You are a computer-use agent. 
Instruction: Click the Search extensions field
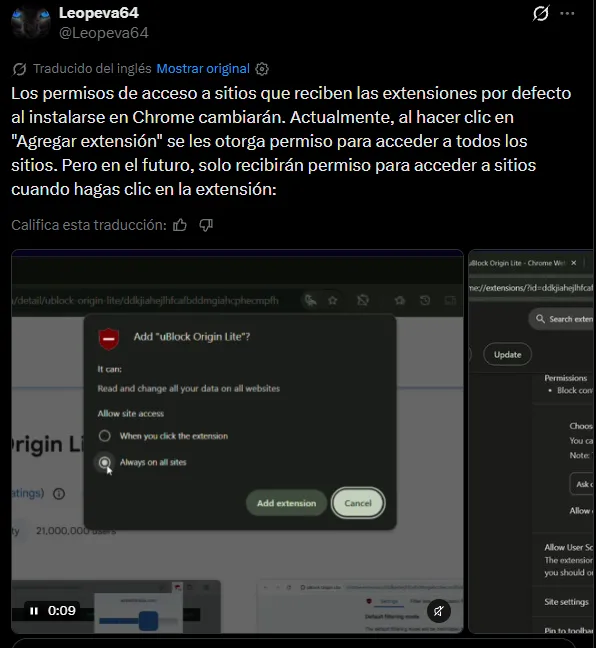coord(561,319)
